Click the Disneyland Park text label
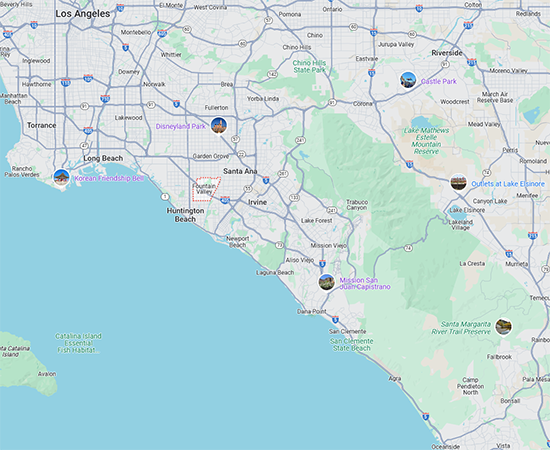The width and height of the screenshot is (550, 450). pos(181,126)
